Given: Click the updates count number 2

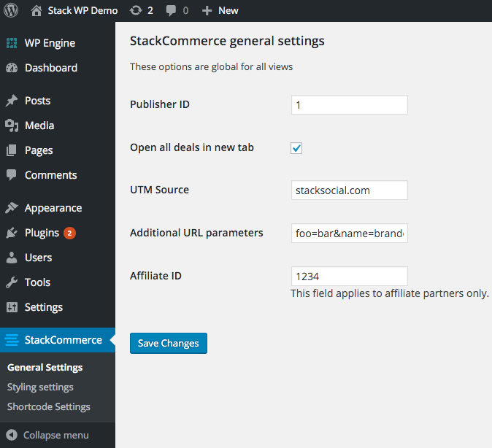Looking at the screenshot, I should point(150,11).
